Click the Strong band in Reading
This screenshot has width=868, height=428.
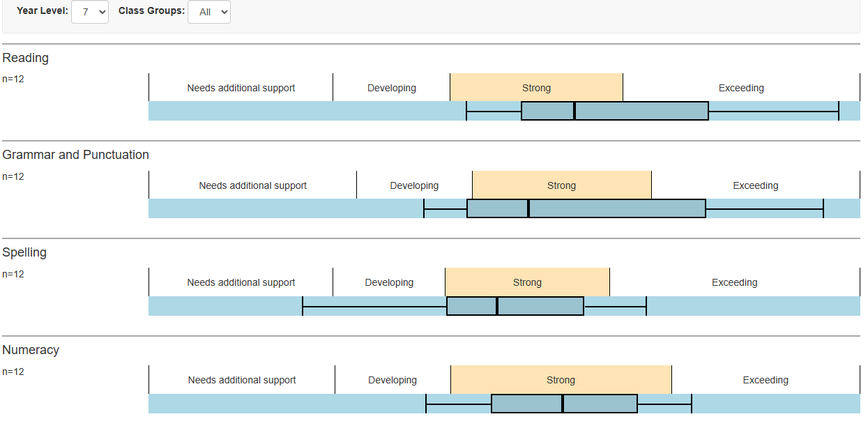coord(536,87)
